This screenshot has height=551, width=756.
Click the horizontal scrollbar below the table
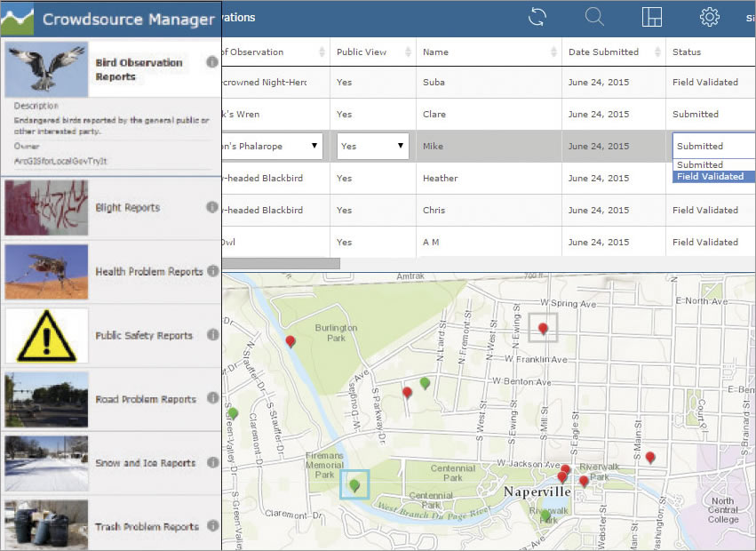point(284,262)
